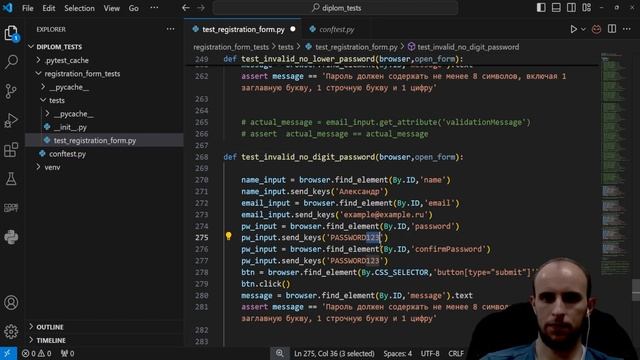Open the Search view in activity bar
The height and width of the screenshot is (360, 640).
(11, 62)
